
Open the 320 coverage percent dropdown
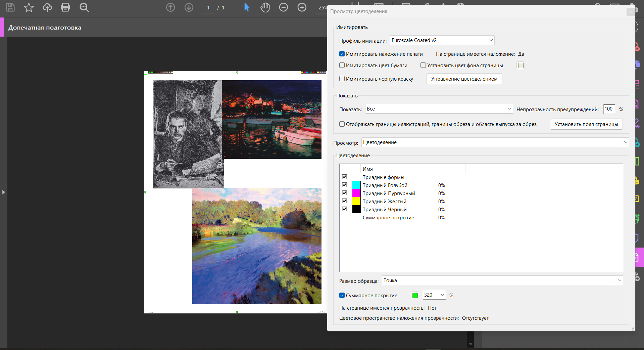point(434,295)
